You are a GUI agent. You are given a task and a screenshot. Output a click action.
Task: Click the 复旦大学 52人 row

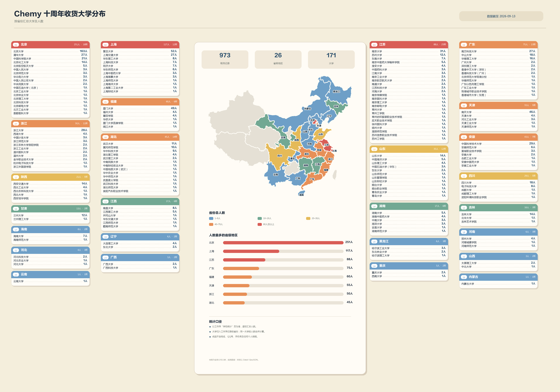pyautogui.click(x=140, y=51)
